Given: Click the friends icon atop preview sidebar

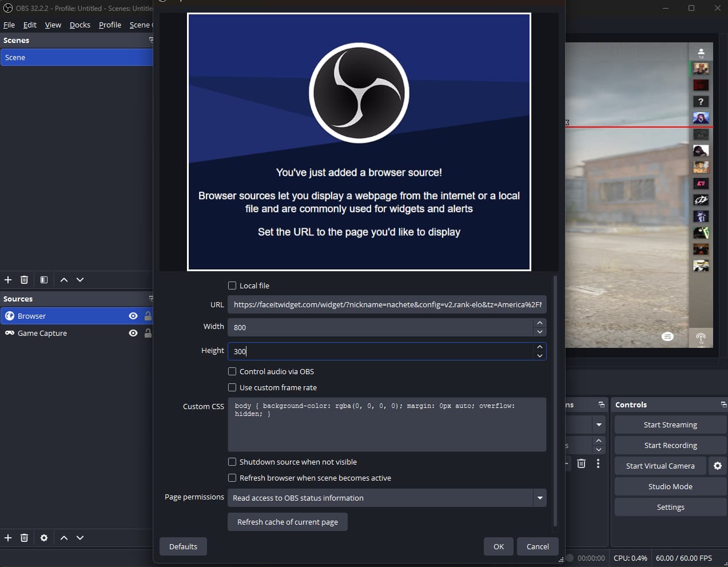Looking at the screenshot, I should click(x=701, y=53).
